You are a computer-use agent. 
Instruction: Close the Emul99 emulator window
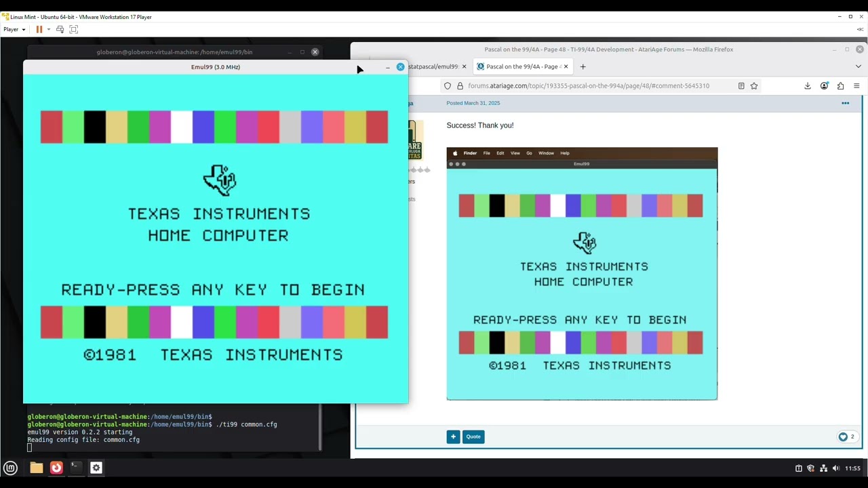tap(400, 67)
